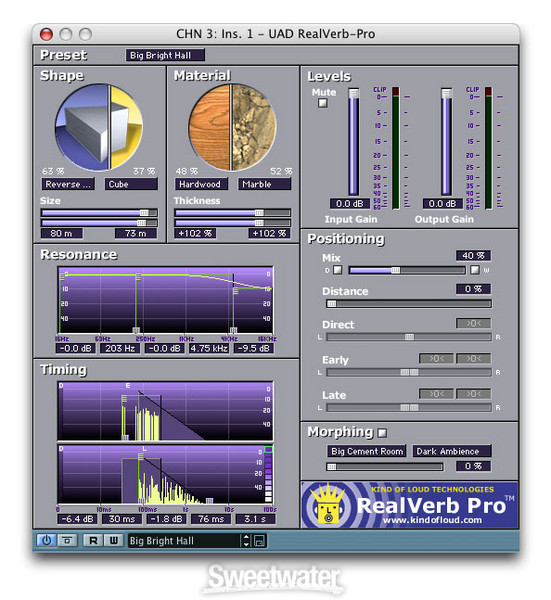The image size is (551, 600).
Task: Open the Marble material dropdown
Action: (x=264, y=184)
